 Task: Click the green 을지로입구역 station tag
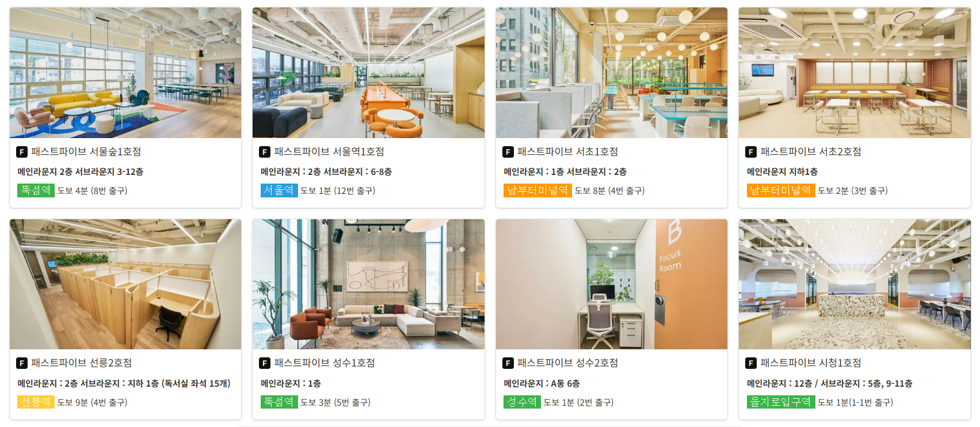(781, 402)
